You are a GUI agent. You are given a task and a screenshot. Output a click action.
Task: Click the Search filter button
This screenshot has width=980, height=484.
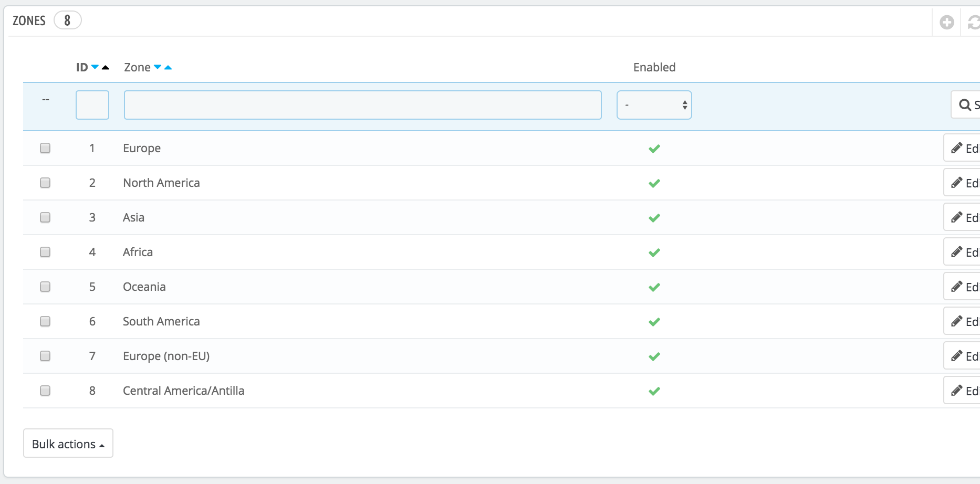(967, 105)
